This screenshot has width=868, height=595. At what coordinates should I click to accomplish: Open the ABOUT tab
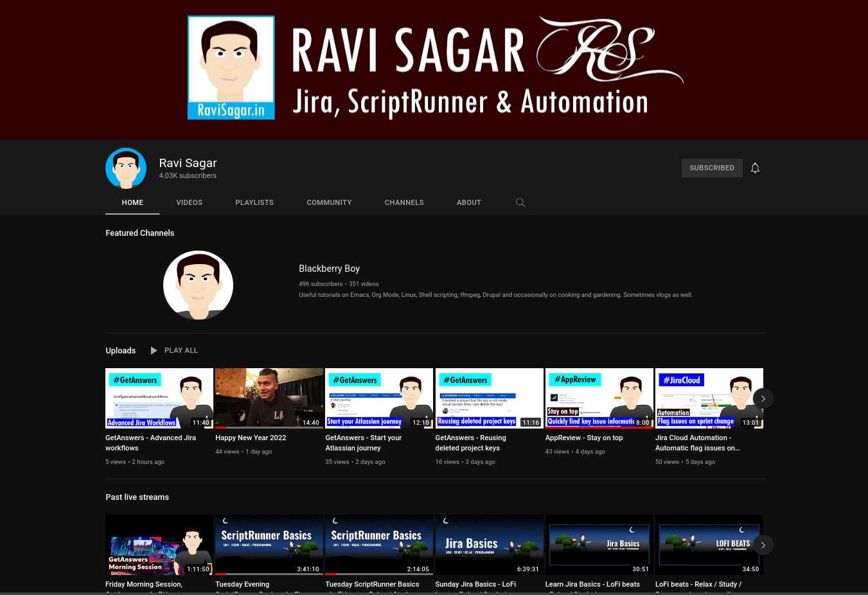469,202
